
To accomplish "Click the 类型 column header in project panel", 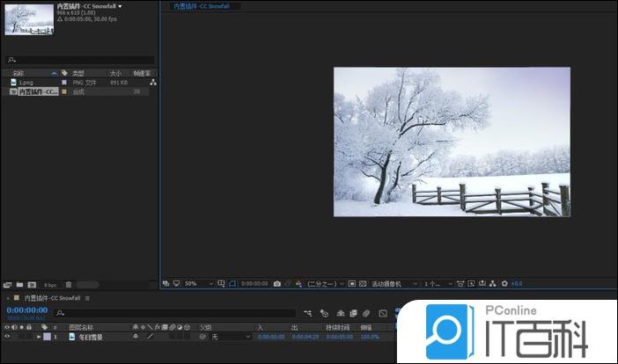I will point(78,73).
